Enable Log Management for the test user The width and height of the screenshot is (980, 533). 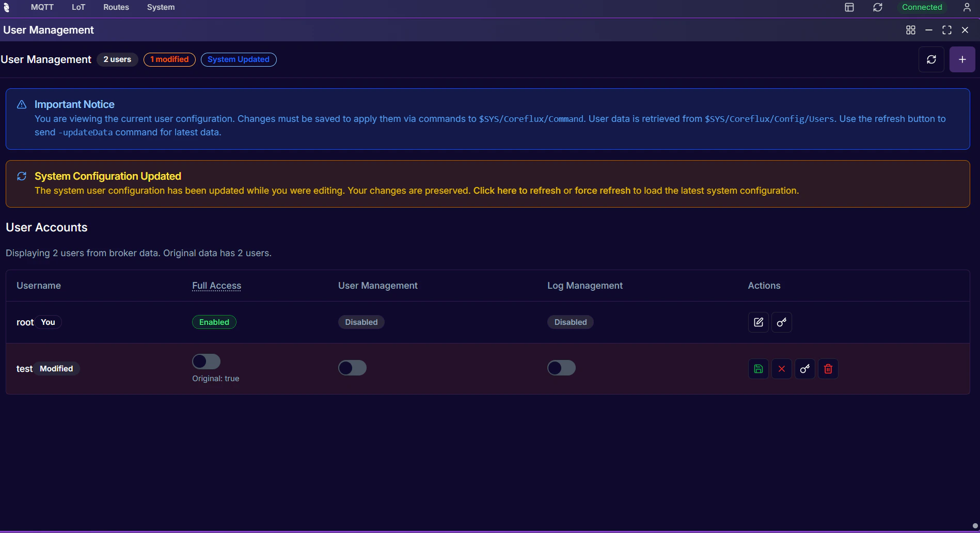tap(561, 368)
